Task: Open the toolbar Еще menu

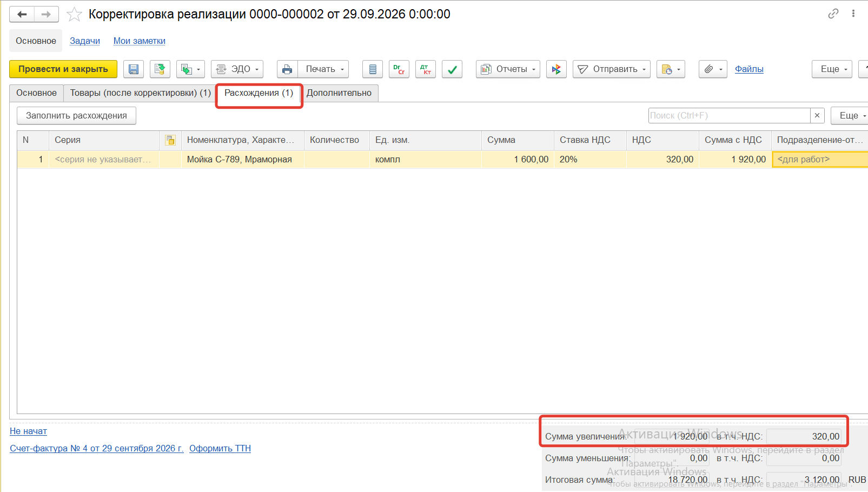Action: point(832,69)
